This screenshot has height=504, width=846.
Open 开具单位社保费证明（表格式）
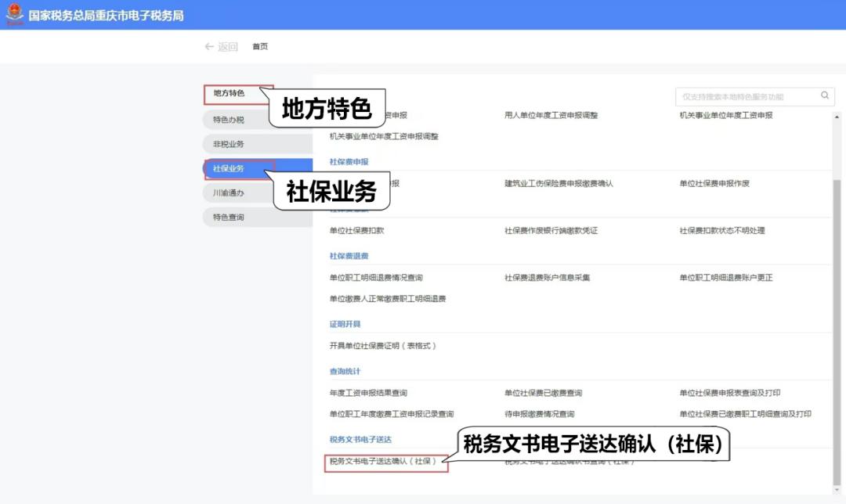tap(383, 346)
